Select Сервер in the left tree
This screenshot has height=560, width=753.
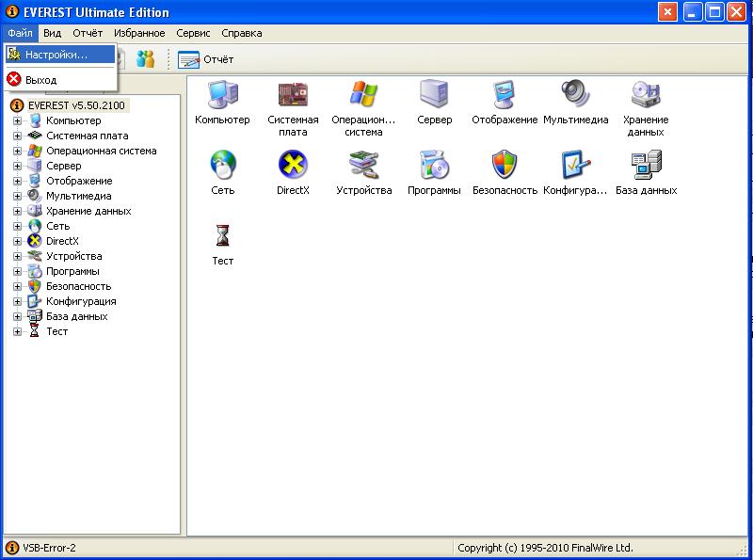(63, 166)
